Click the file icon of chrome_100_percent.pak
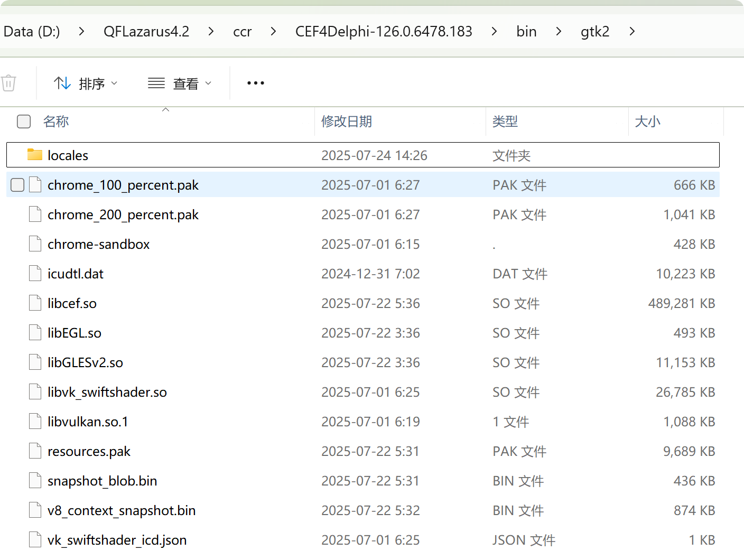Viewport: 744px width, 560px height. pyautogui.click(x=35, y=185)
